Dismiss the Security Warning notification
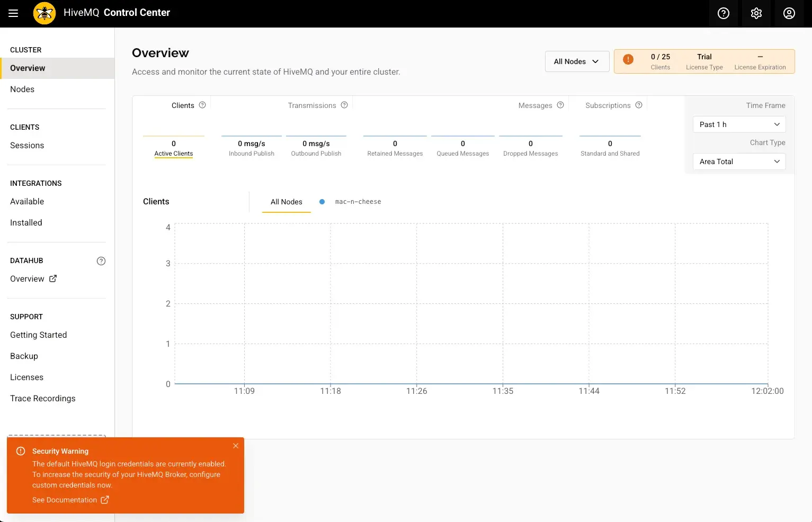The image size is (812, 522). [x=236, y=446]
